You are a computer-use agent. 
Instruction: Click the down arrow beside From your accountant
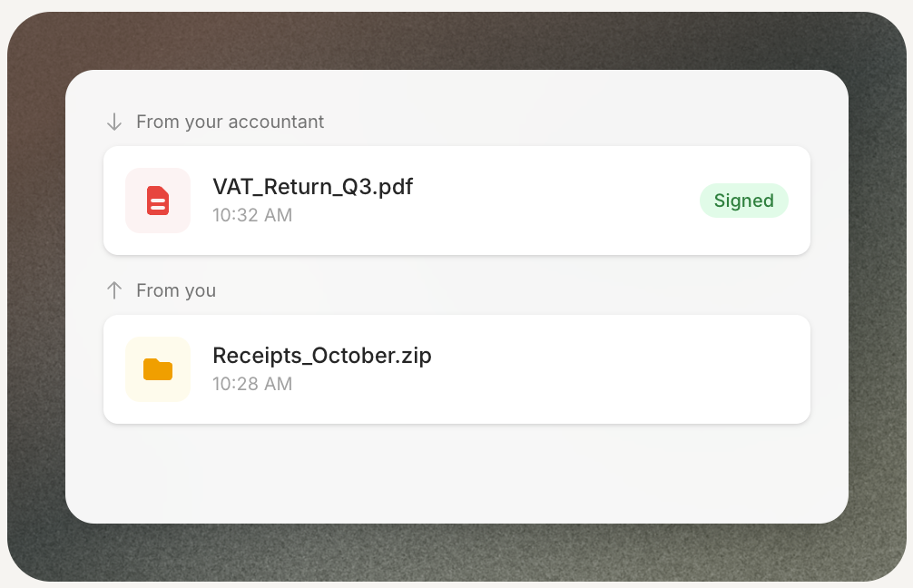(x=114, y=122)
